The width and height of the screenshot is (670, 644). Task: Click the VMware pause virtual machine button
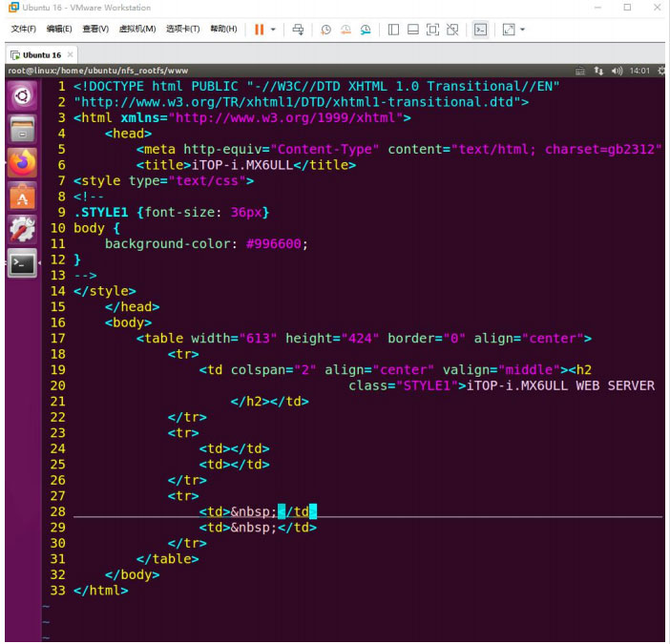(x=259, y=30)
